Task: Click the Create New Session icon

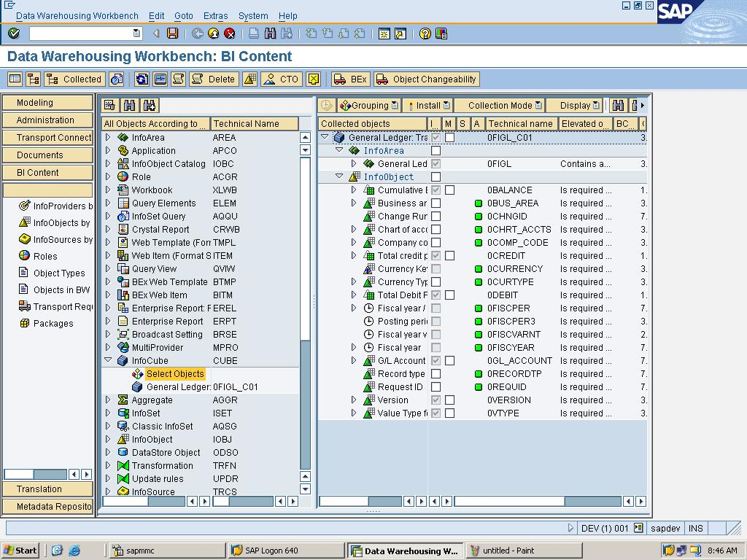Action: tap(384, 34)
